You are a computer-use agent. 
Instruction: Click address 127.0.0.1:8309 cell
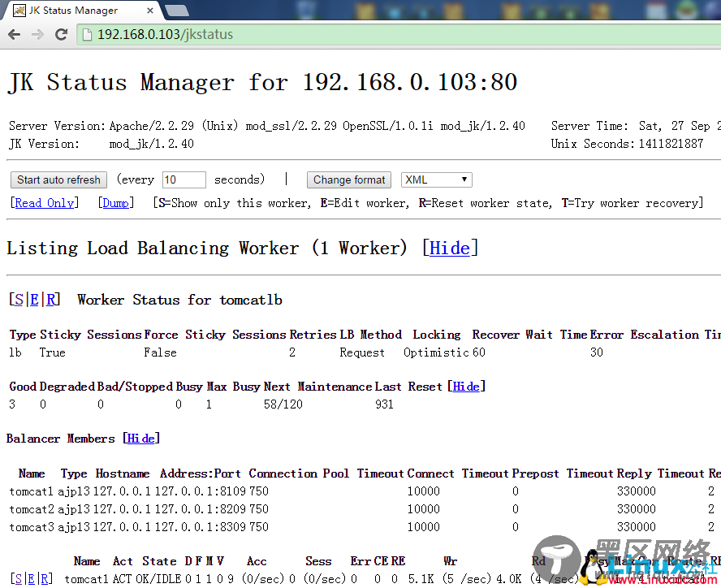click(x=201, y=527)
